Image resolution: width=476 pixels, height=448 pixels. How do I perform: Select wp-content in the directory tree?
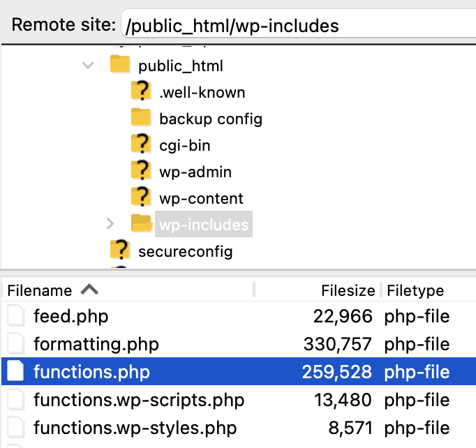click(x=201, y=198)
